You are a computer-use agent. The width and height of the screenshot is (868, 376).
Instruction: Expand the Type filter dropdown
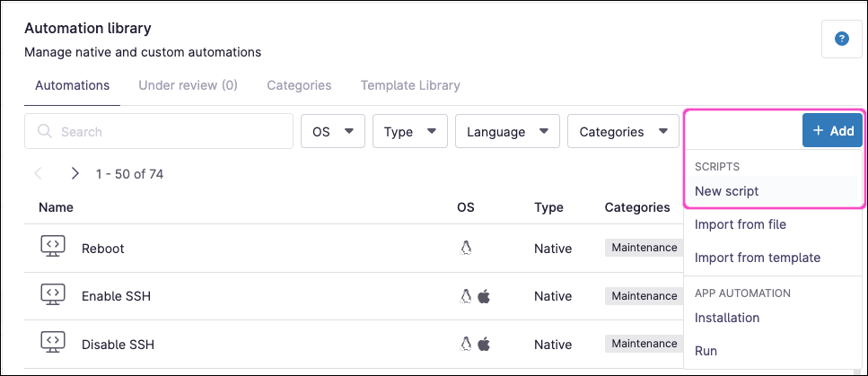(409, 131)
